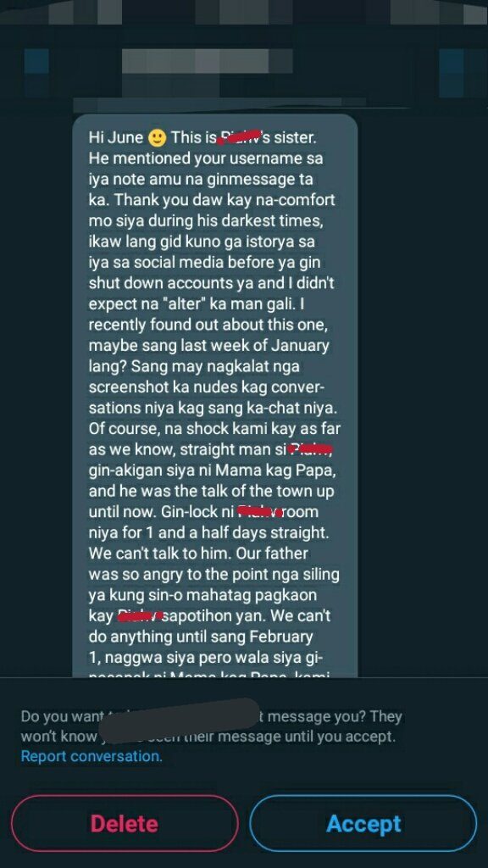Click the red scribble before "'s sister"
Image resolution: width=488 pixels, height=868 pixels.
click(239, 136)
